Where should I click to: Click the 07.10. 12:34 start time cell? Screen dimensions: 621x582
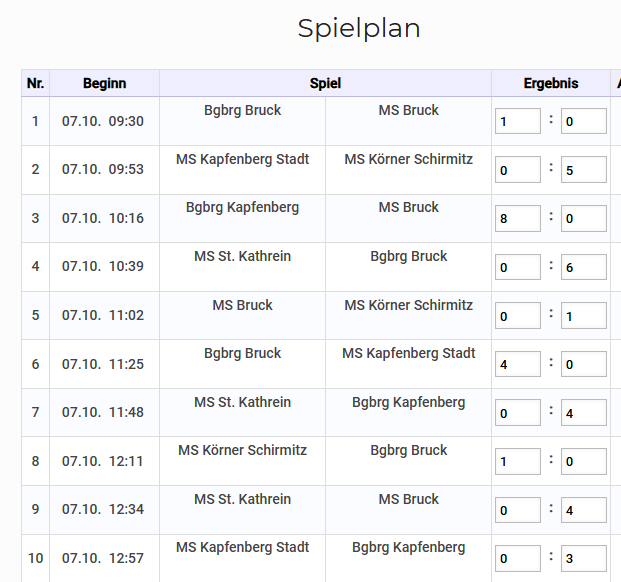tap(103, 509)
